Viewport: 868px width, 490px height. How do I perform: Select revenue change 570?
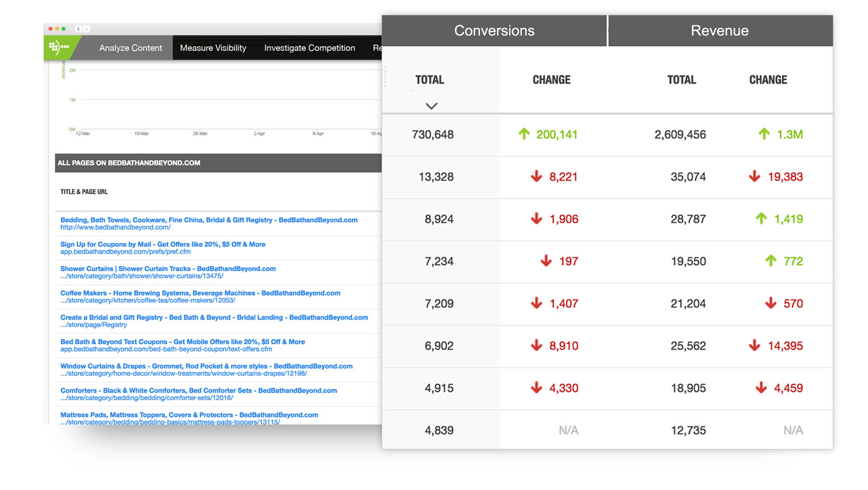coord(793,303)
